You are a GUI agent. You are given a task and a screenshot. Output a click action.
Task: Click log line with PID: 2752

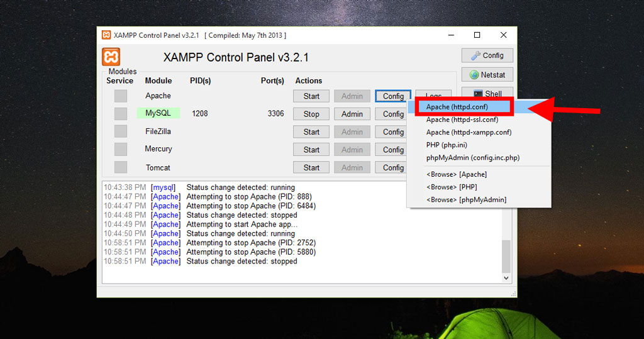[251, 243]
